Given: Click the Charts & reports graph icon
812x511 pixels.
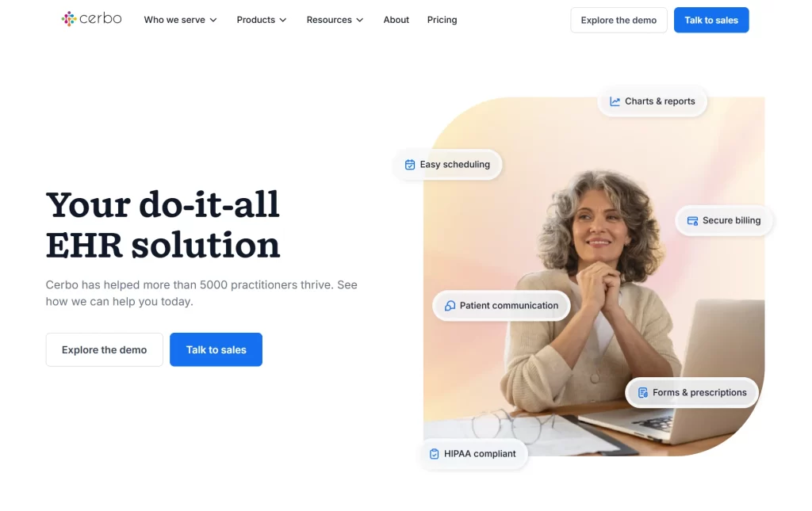Looking at the screenshot, I should [x=615, y=101].
